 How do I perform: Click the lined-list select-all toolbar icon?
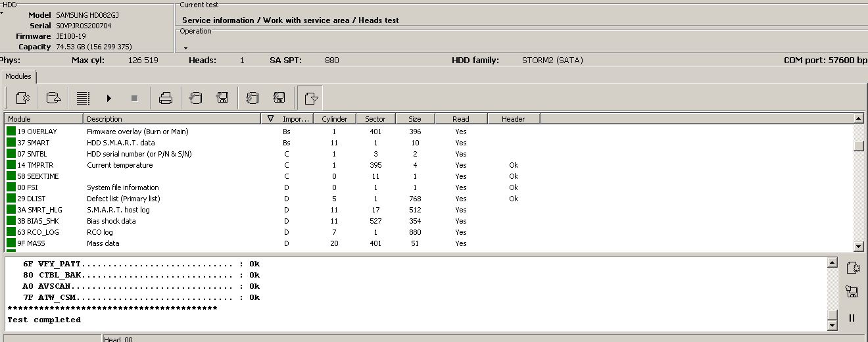pyautogui.click(x=83, y=98)
